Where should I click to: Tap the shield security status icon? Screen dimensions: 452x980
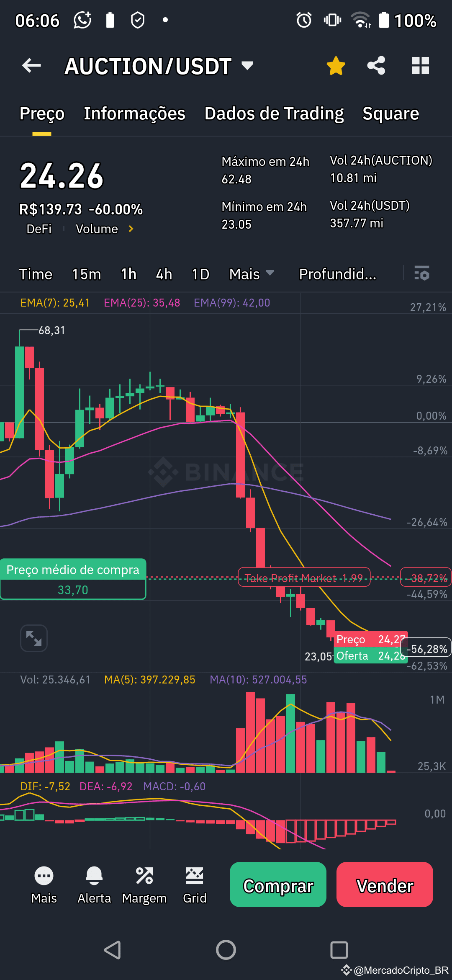[138, 20]
